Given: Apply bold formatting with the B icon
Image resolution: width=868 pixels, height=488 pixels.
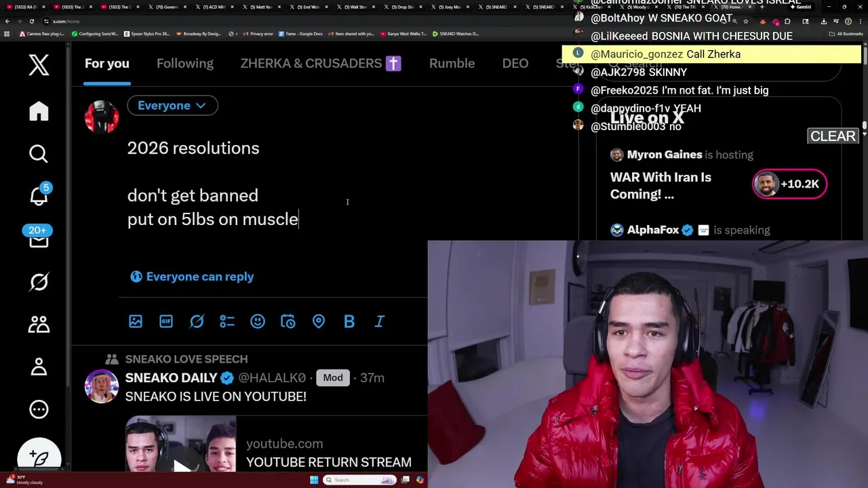Looking at the screenshot, I should click(349, 321).
